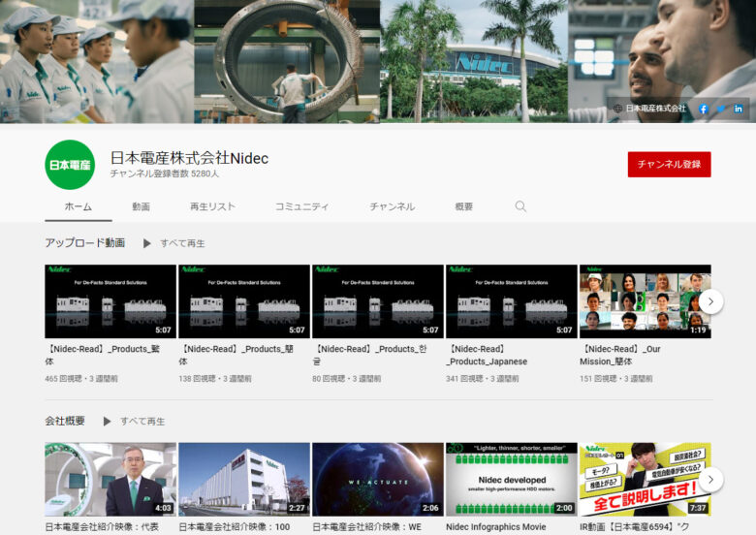Open thumbnail of Products_Japanese video
The height and width of the screenshot is (535, 756).
click(x=511, y=301)
